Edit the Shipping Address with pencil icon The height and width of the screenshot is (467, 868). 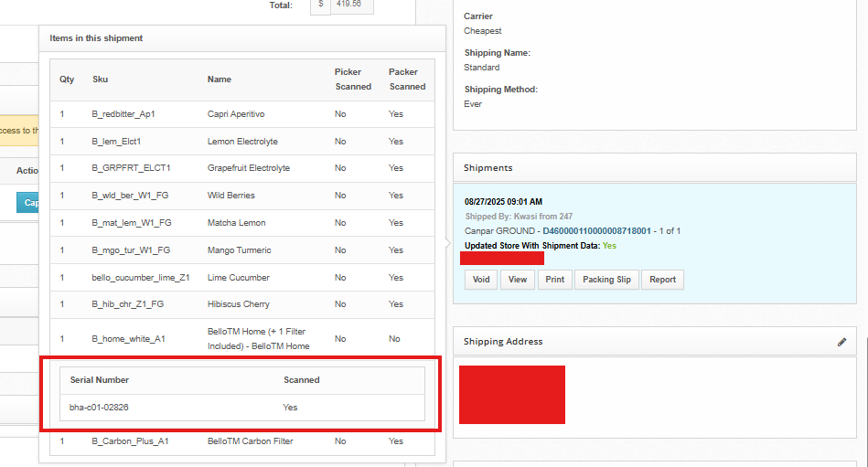[841, 342]
